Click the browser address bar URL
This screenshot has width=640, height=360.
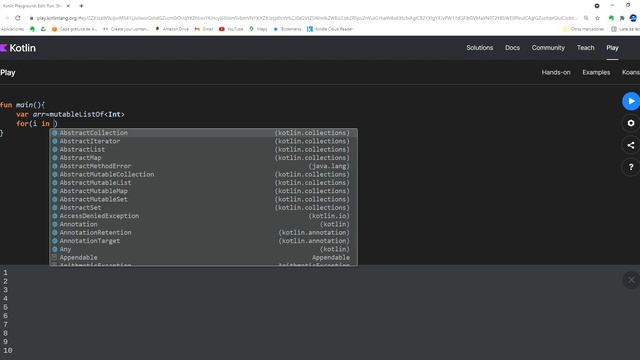point(306,18)
